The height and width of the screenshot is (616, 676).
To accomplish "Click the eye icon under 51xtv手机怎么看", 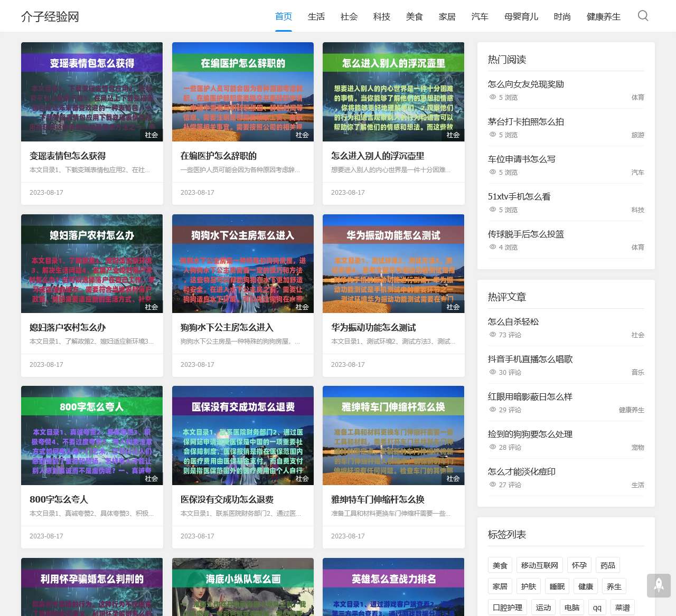I will tap(492, 210).
